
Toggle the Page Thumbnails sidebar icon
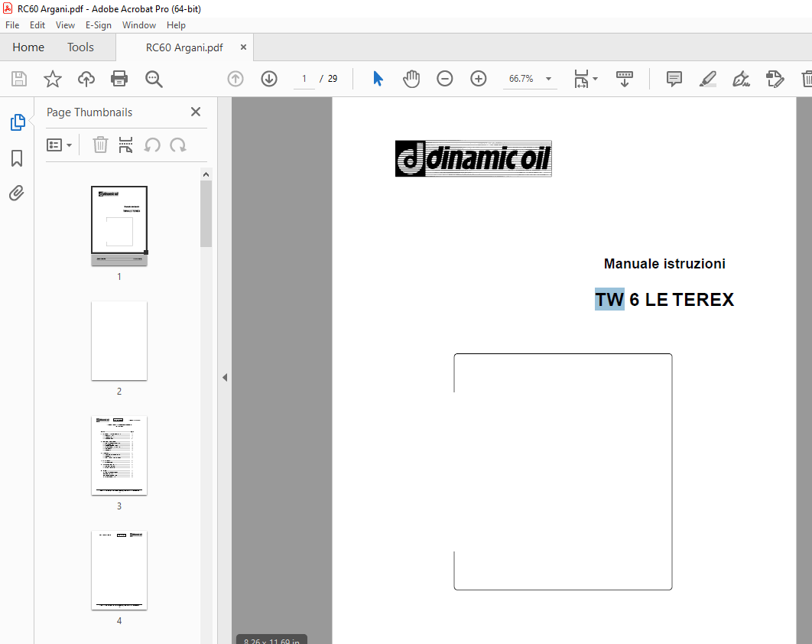17,122
